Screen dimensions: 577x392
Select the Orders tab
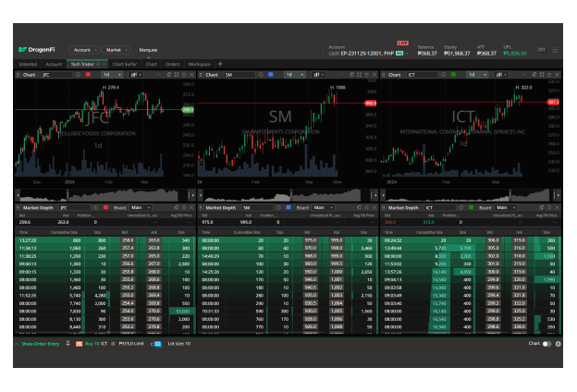pos(172,64)
